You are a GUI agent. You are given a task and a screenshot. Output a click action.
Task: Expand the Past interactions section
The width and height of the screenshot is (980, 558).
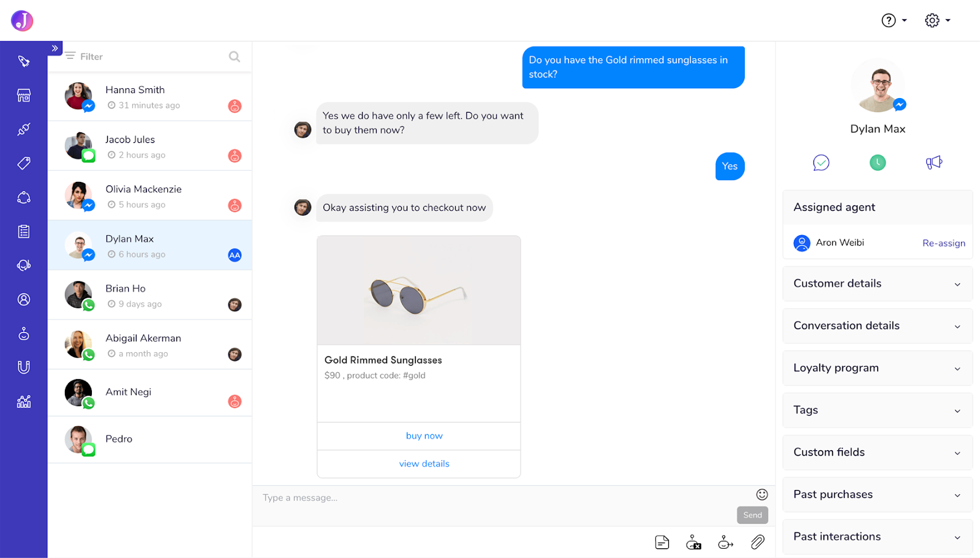coord(878,537)
